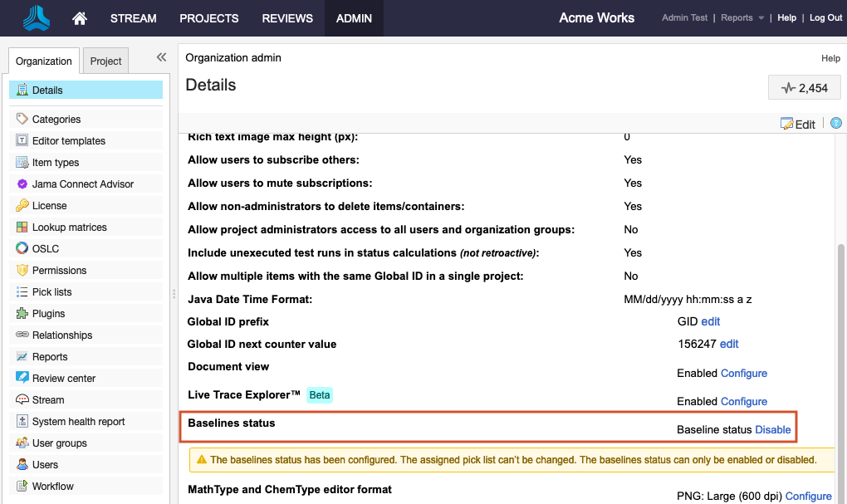The height and width of the screenshot is (504, 847).
Task: Click the User groups icon
Action: [x=22, y=443]
